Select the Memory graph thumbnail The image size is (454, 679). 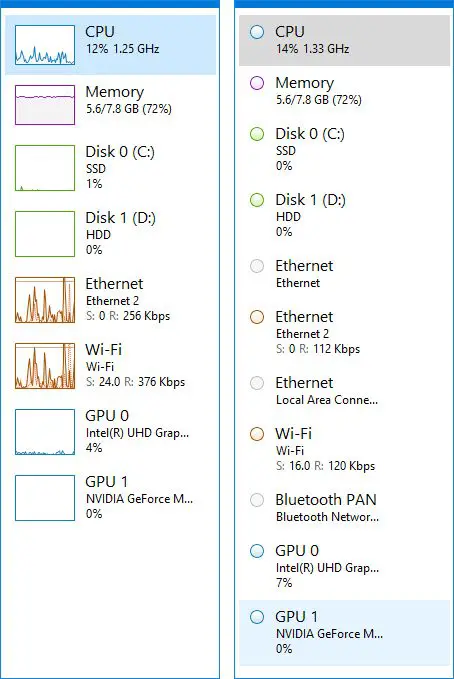click(45, 105)
